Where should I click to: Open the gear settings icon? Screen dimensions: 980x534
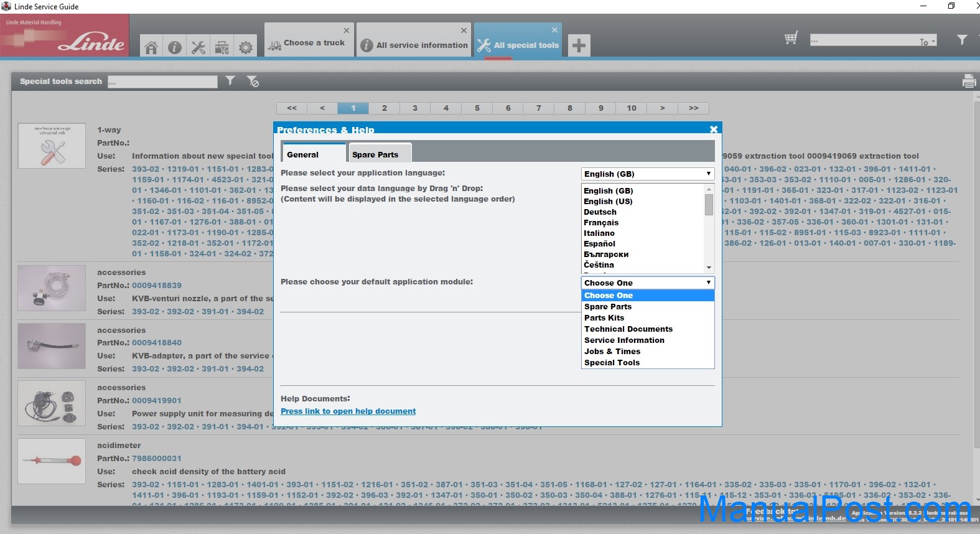[x=246, y=47]
